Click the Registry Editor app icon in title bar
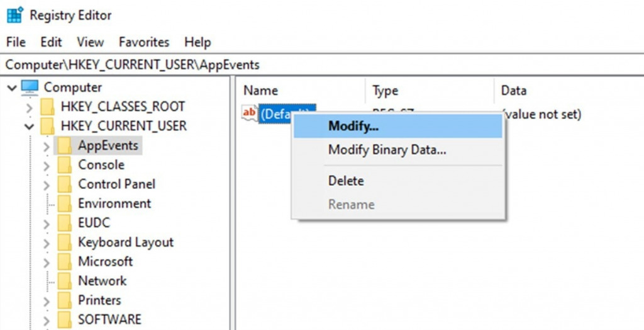Viewport: 644px width, 330px height. pos(14,14)
